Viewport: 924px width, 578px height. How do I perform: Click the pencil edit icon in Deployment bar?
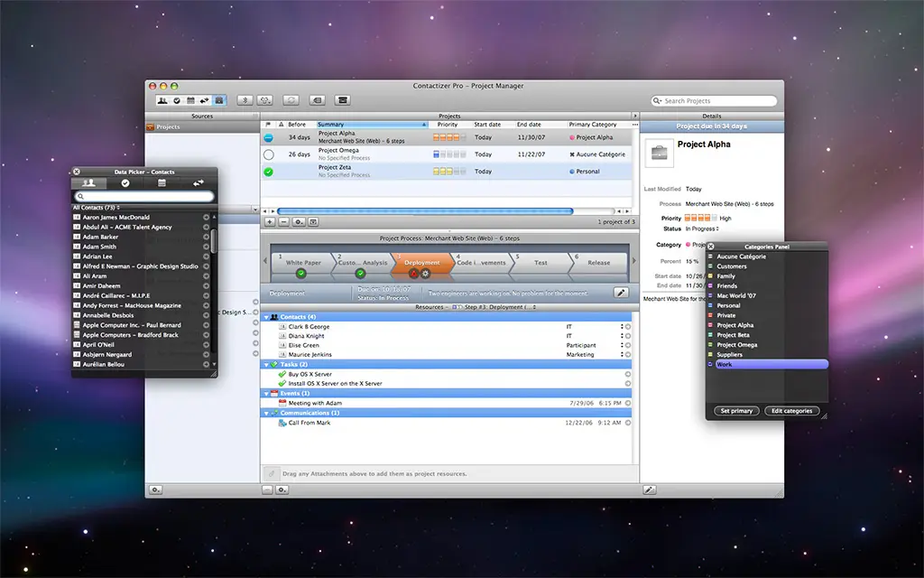(621, 293)
